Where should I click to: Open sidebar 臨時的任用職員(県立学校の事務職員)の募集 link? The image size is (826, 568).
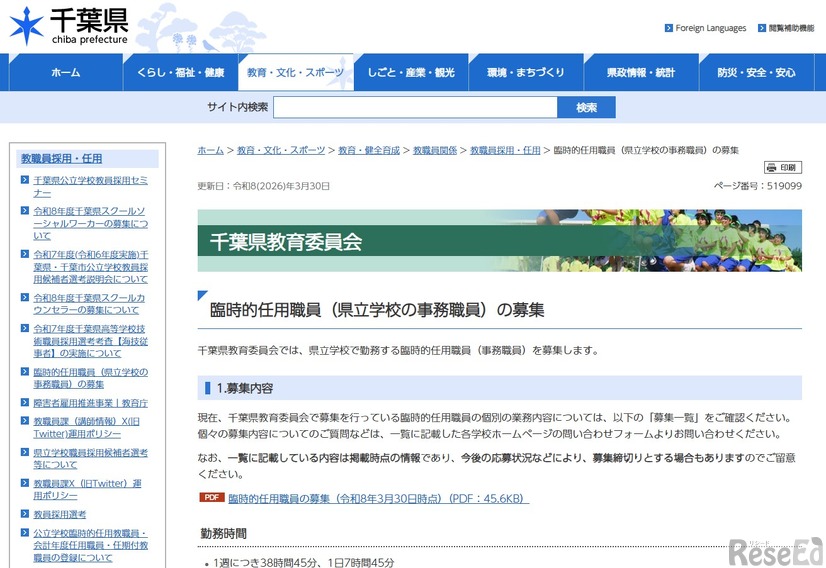coord(91,378)
